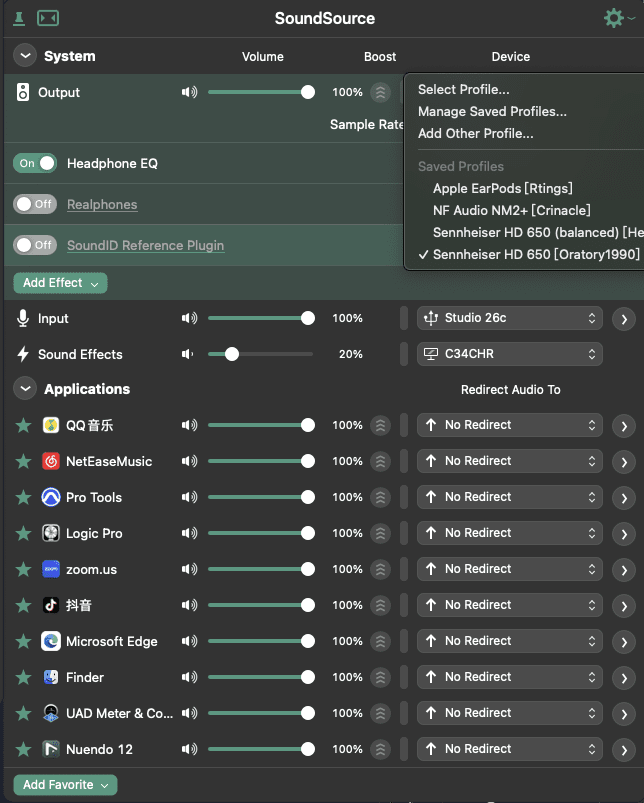This screenshot has height=803, width=644.
Task: Click UAD Meter & Co... app icon
Action: [51, 713]
